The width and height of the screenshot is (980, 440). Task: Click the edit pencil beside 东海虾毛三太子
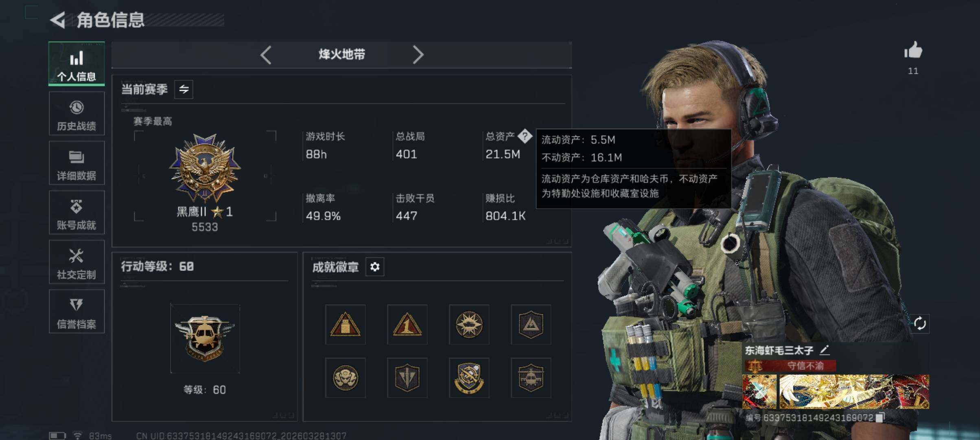[x=825, y=350]
